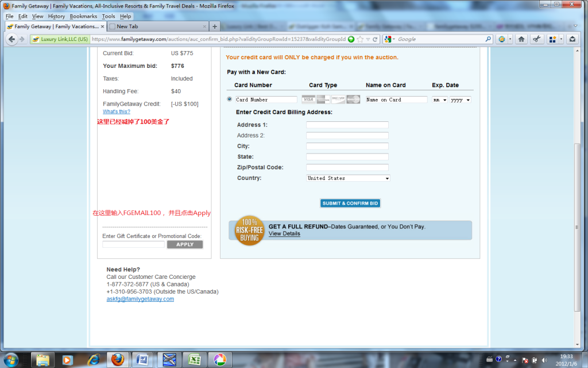588x368 pixels.
Task: Switch to Firefox in the taskbar
Action: tap(118, 360)
